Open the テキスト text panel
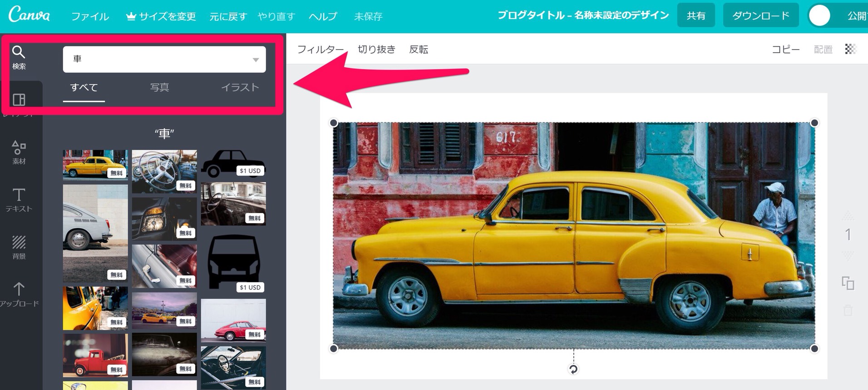The image size is (868, 390). coord(19,200)
